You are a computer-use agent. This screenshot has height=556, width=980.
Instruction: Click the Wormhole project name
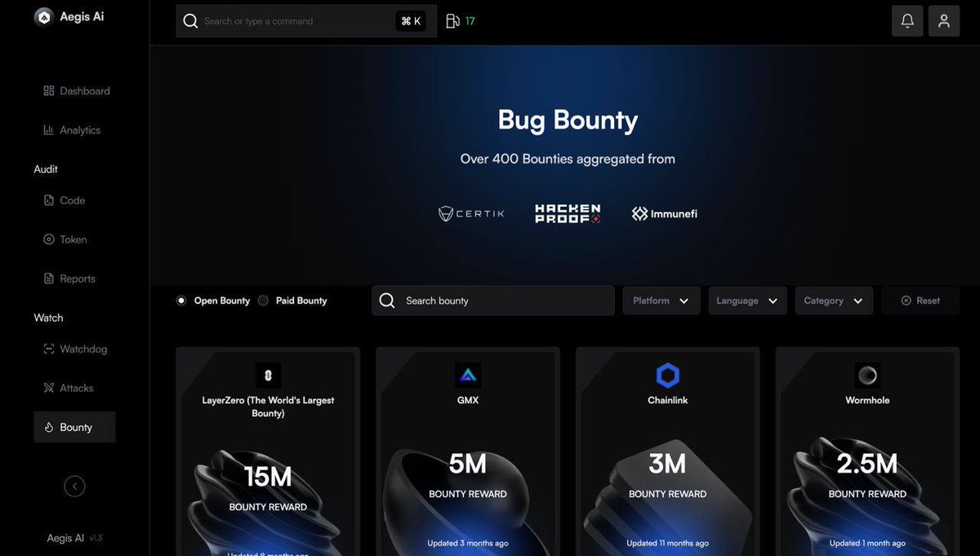pyautogui.click(x=867, y=400)
